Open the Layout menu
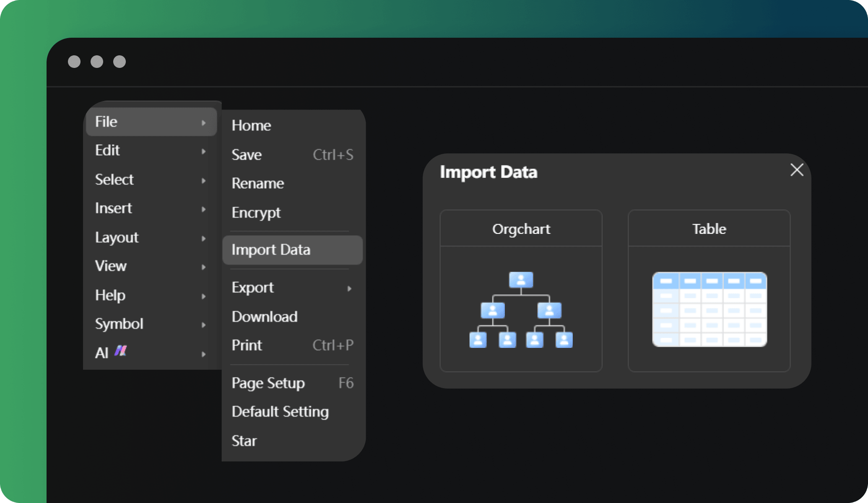This screenshot has width=868, height=503. tap(117, 237)
